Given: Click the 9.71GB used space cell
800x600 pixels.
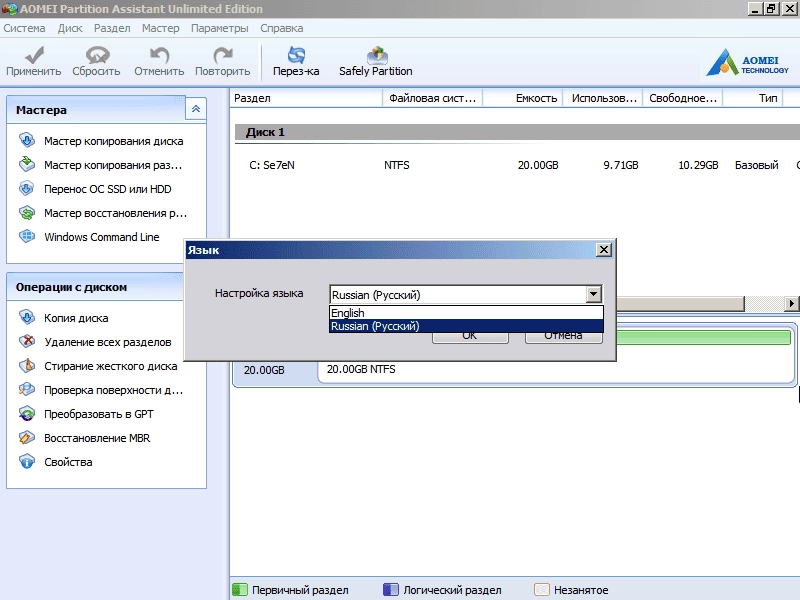Looking at the screenshot, I should point(620,165).
